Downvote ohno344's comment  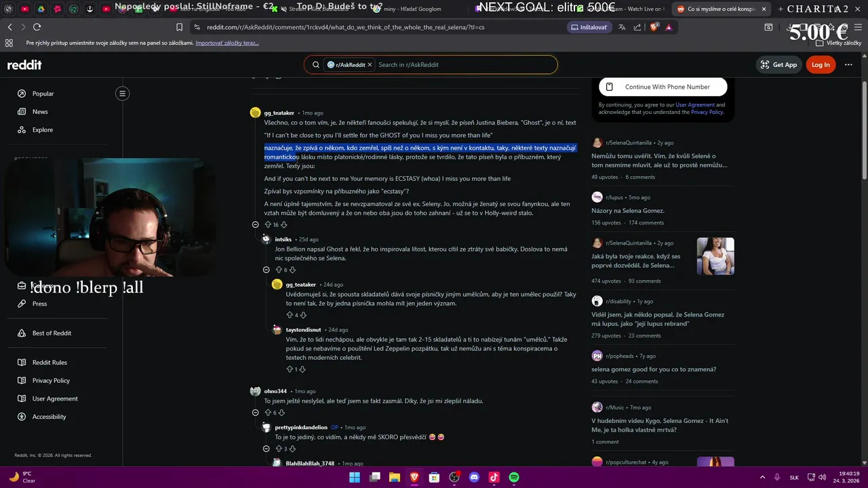281,413
